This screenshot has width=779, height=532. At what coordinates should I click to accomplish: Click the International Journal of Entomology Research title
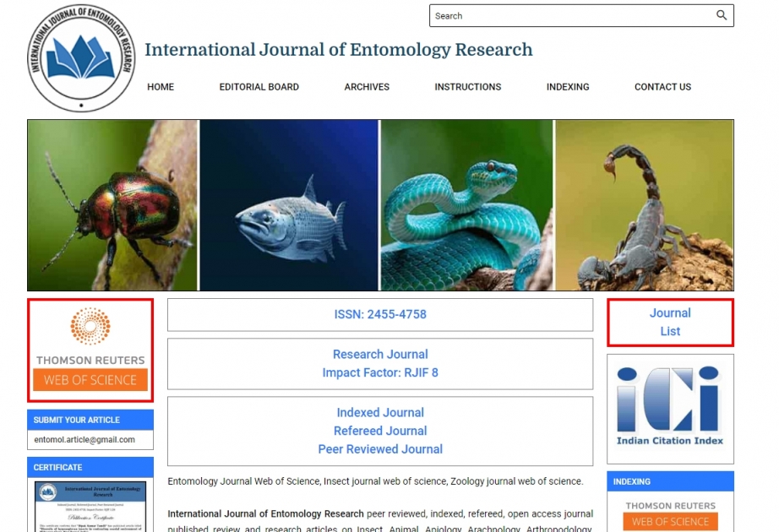click(x=338, y=50)
